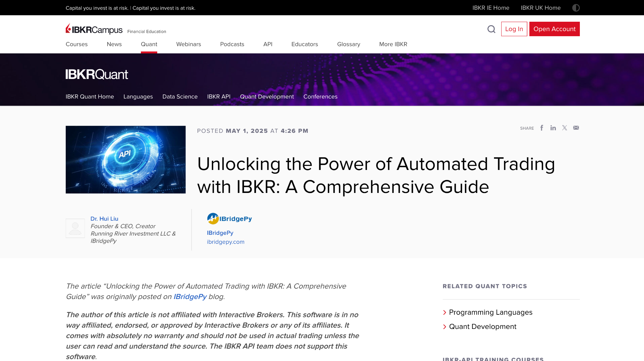The image size is (644, 361).
Task: Click the IBKRQuant banner title
Action: pos(97,74)
